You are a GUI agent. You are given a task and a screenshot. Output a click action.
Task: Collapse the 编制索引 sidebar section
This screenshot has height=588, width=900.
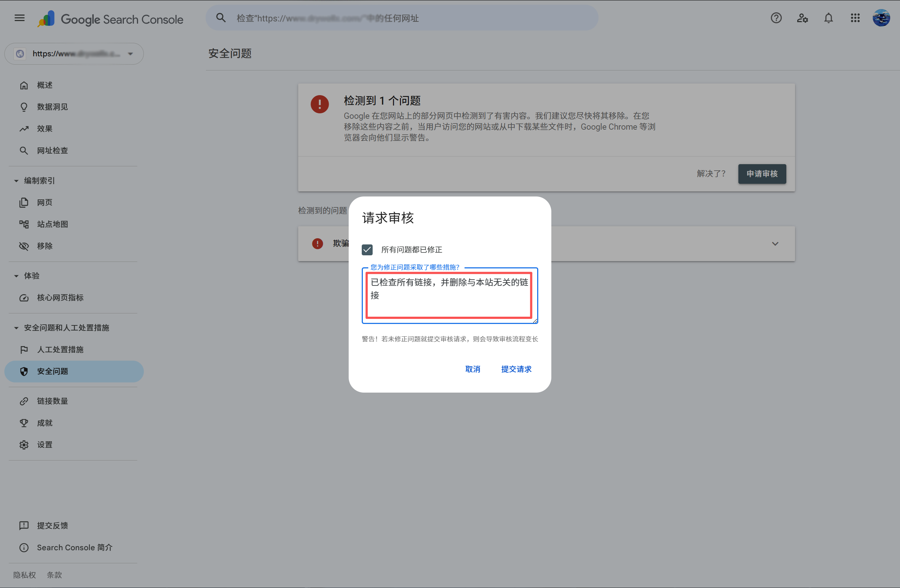click(16, 181)
